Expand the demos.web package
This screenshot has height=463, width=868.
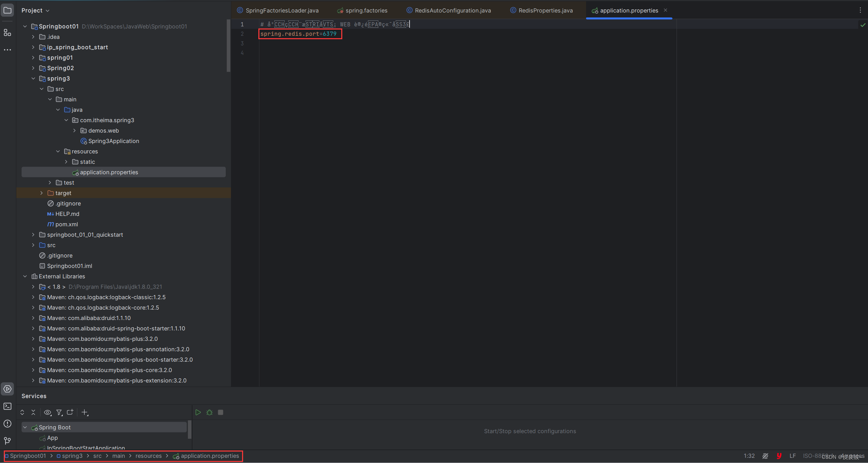tap(75, 131)
